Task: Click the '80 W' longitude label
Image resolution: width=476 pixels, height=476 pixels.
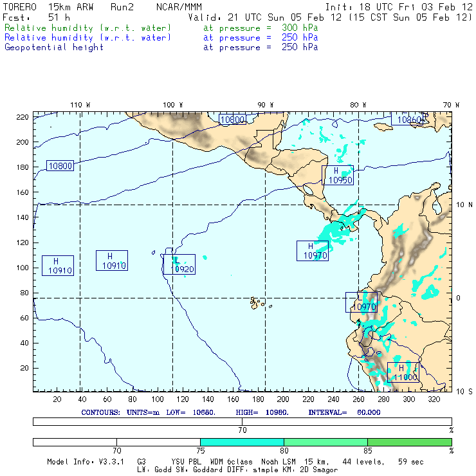Action: pyautogui.click(x=358, y=105)
